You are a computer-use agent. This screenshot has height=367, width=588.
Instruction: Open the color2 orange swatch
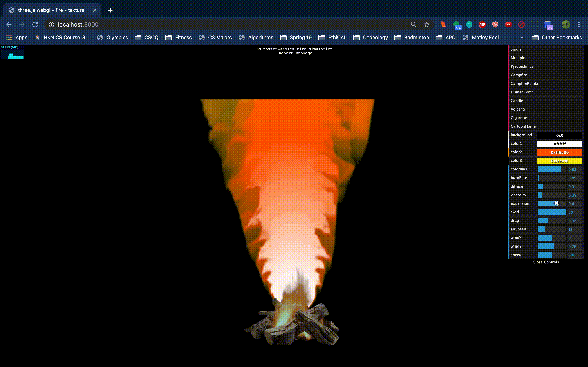coord(559,153)
